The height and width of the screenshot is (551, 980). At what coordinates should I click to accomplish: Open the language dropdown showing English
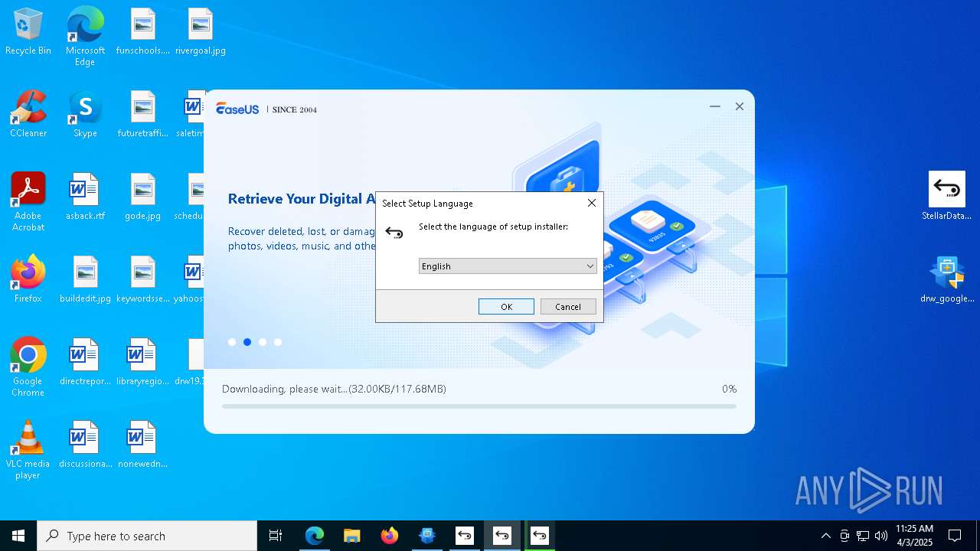click(508, 266)
